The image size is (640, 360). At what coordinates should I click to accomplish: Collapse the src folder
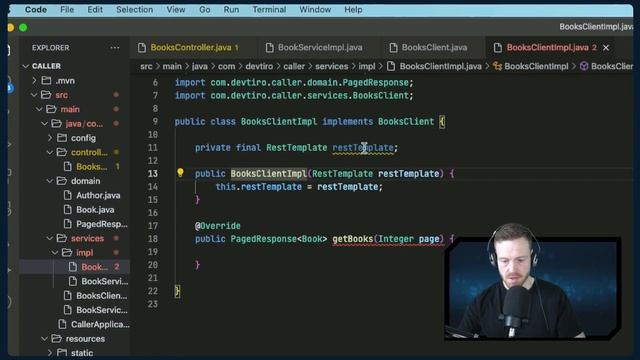pos(34,95)
